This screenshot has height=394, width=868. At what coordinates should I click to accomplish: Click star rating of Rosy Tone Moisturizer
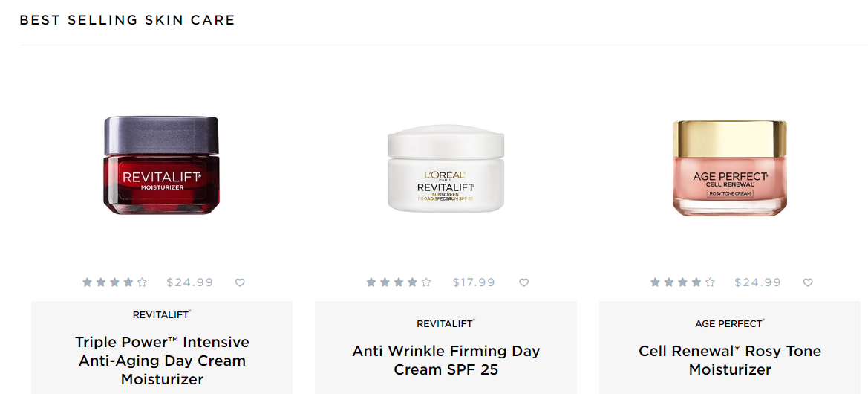[x=682, y=282]
